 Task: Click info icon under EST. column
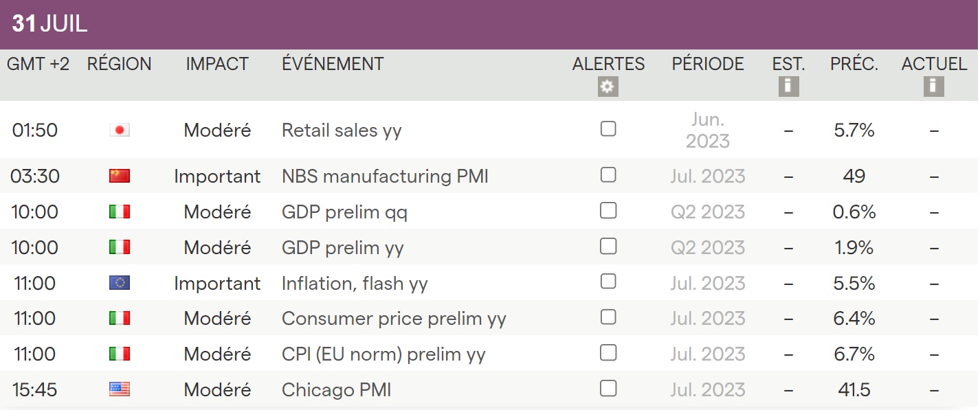[x=788, y=87]
